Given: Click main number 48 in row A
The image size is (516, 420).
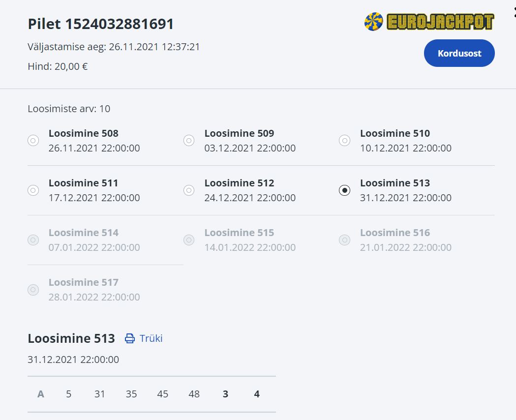Looking at the screenshot, I should tap(194, 394).
